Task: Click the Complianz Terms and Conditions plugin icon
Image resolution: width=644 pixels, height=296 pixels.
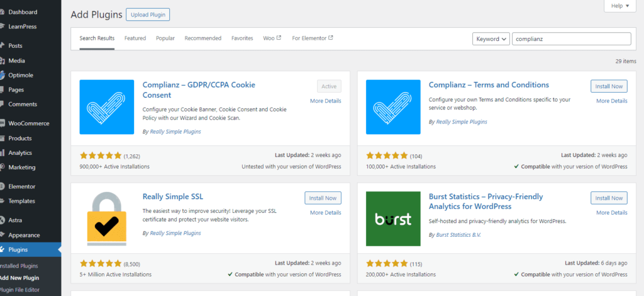Action: (393, 106)
